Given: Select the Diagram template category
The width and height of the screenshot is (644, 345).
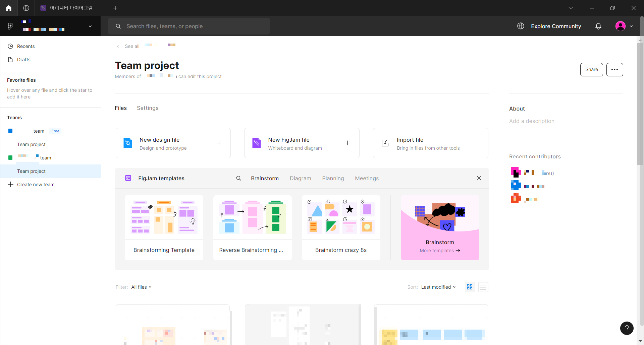Looking at the screenshot, I should pos(300,178).
